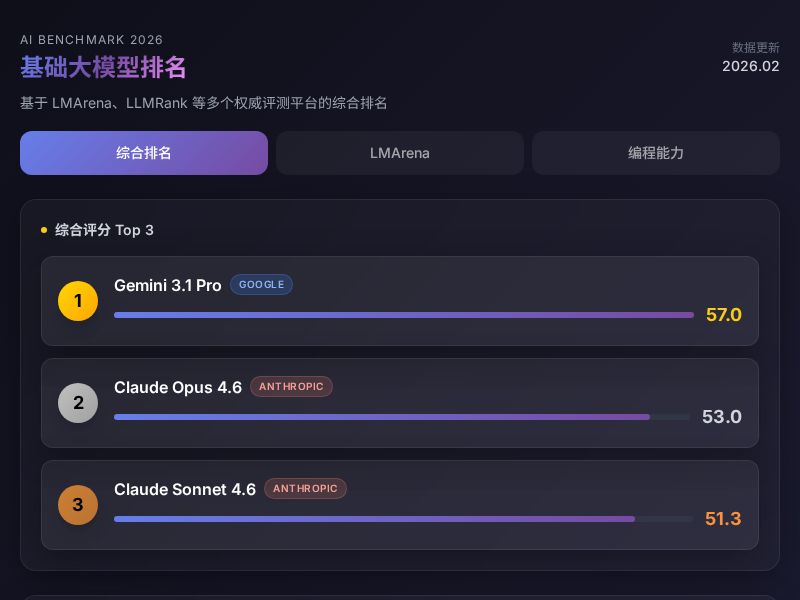
Task: Click the bronze rank 3 badge
Action: coord(78,505)
